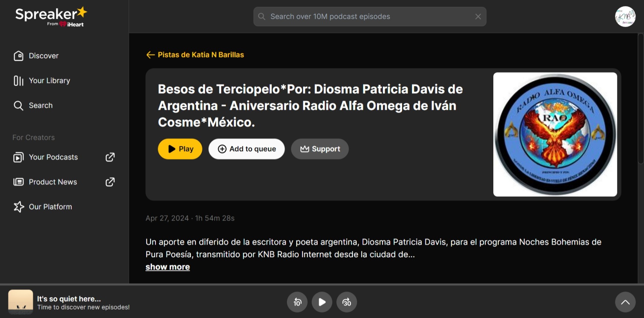Go to the Discover section
The height and width of the screenshot is (318, 644).
36,56
